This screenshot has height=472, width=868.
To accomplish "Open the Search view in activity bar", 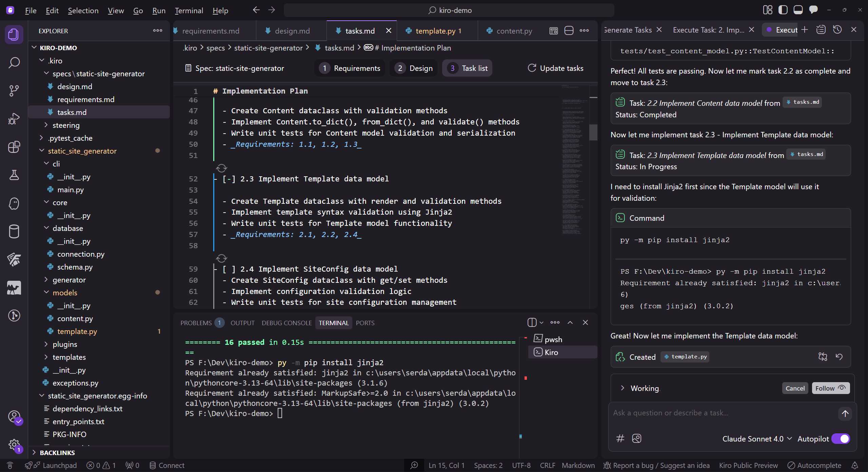I will tap(14, 62).
